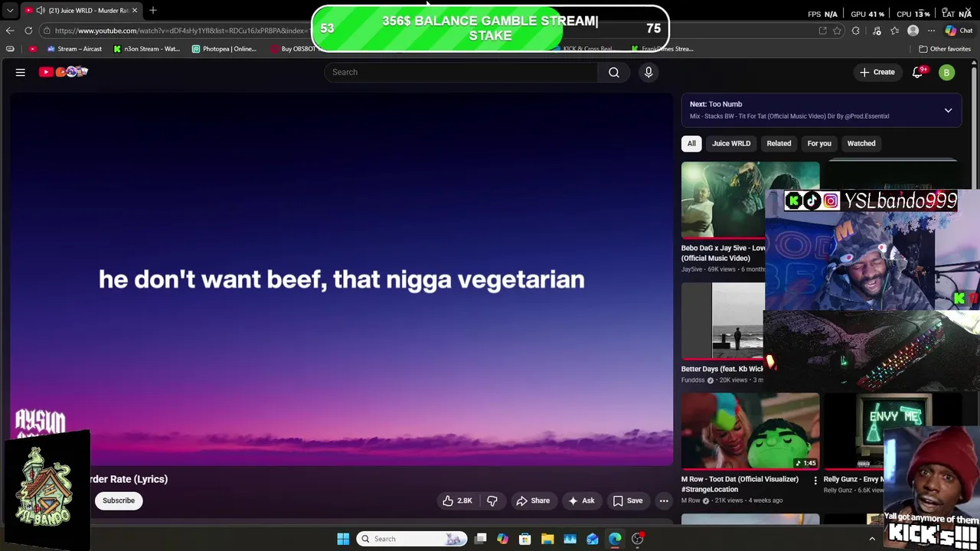Open a new browser tab with plus
Image resolution: width=980 pixels, height=551 pixels.
click(153, 10)
